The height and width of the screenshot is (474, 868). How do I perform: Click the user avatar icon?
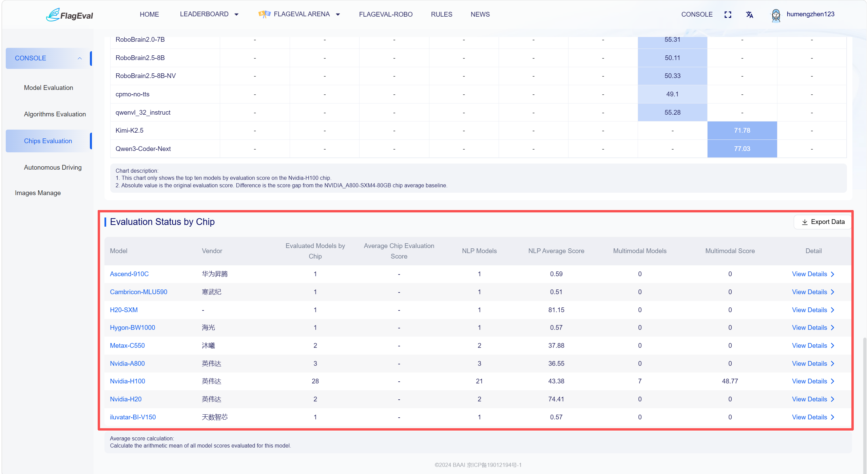[776, 15]
